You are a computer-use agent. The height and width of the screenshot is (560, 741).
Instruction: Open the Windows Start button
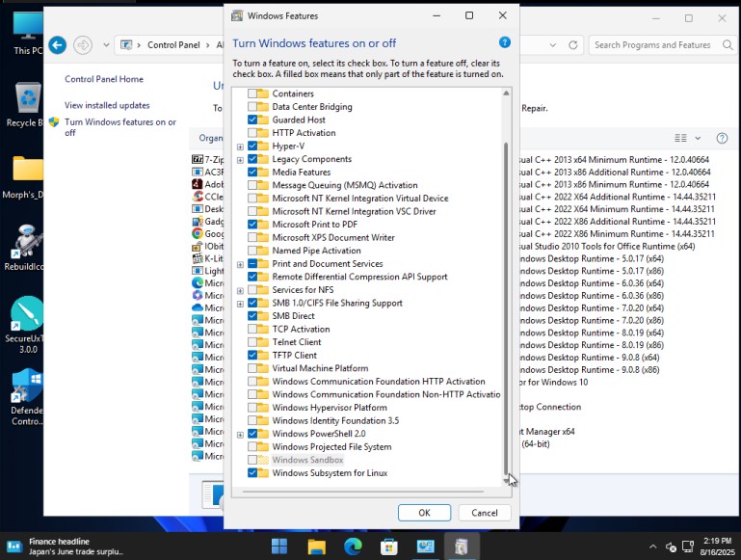(279, 547)
